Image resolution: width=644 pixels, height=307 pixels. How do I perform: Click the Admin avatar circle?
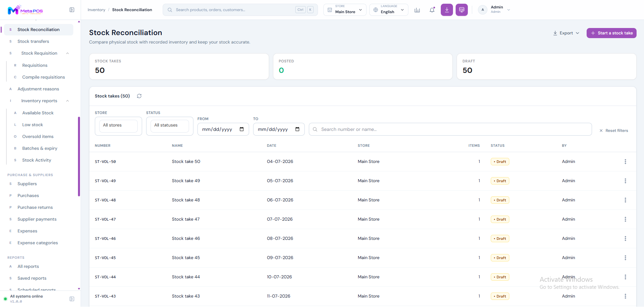(483, 10)
